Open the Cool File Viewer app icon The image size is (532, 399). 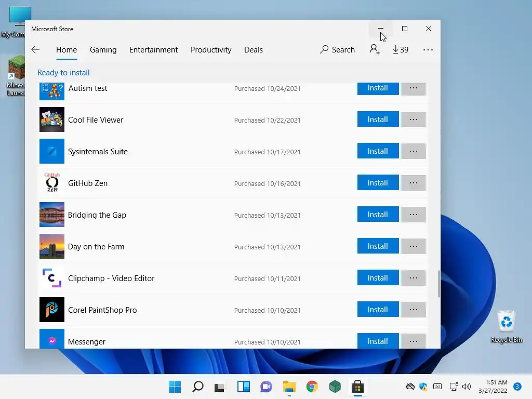click(52, 119)
